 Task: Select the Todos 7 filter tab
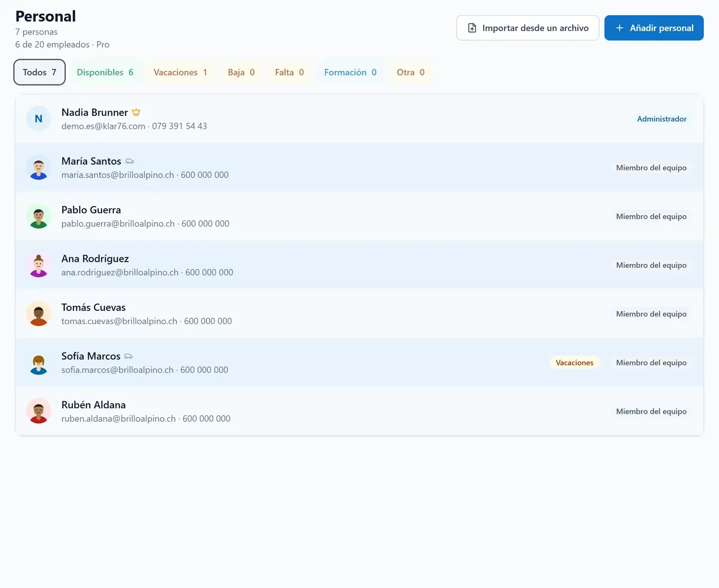[x=39, y=72]
